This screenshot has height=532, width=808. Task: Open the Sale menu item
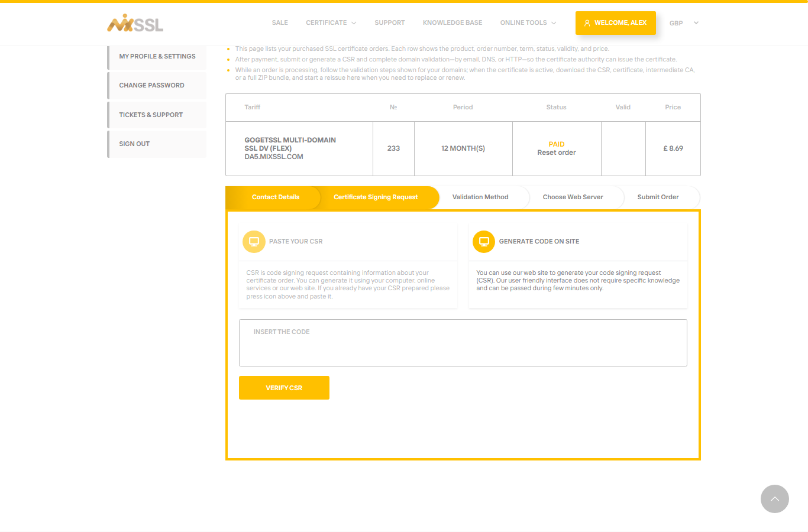click(x=280, y=22)
